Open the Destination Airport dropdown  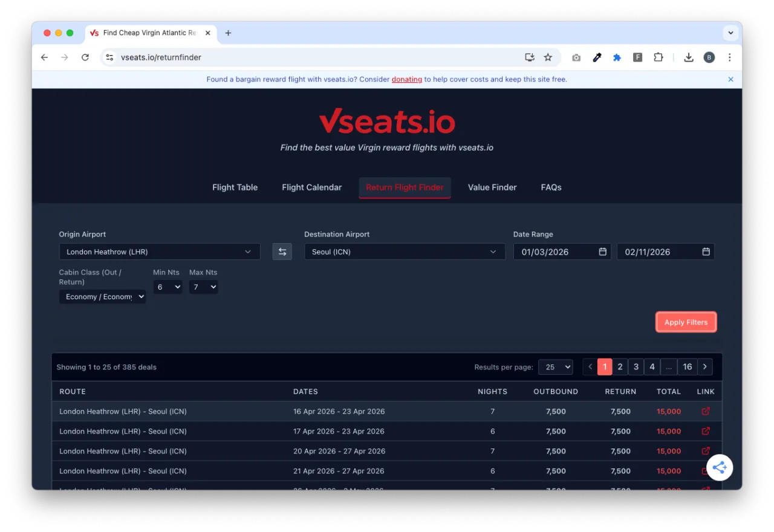(x=405, y=251)
